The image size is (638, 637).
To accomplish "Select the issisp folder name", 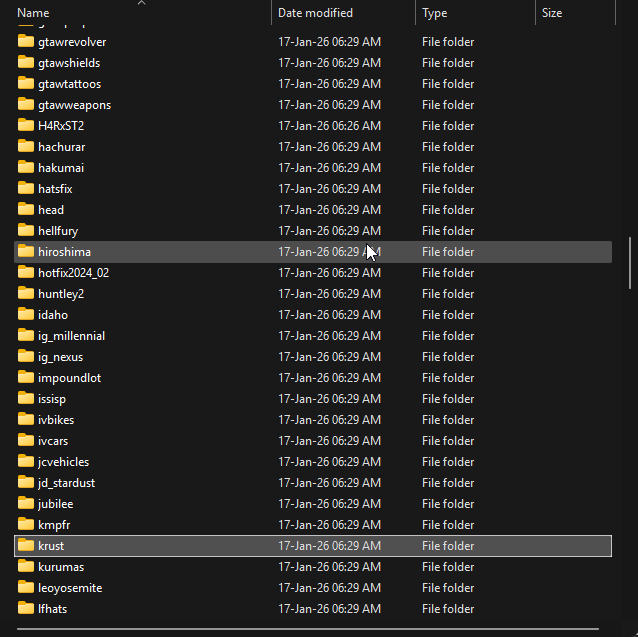I will [x=52, y=399].
